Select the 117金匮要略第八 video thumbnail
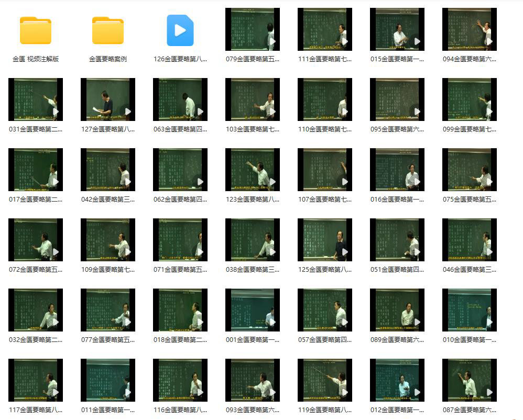 point(36,380)
